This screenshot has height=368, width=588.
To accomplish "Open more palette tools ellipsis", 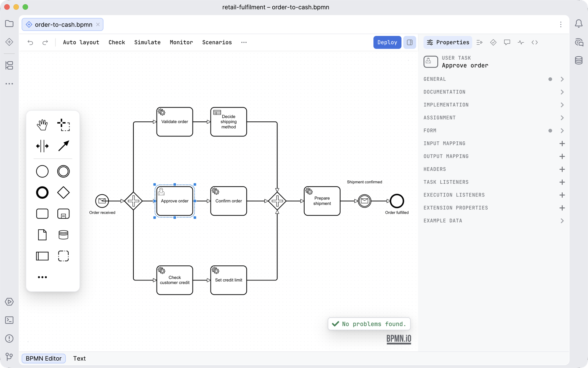I will [42, 277].
